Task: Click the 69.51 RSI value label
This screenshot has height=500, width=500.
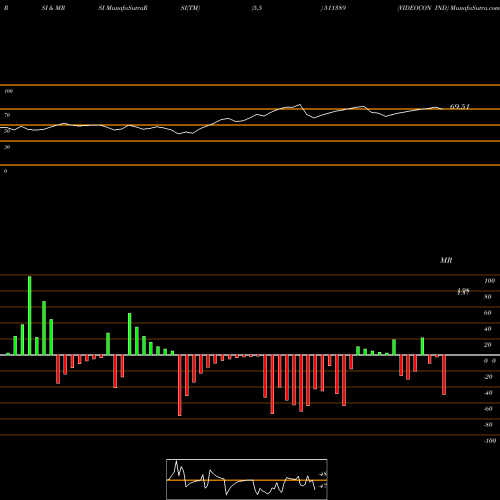Action: pyautogui.click(x=459, y=107)
